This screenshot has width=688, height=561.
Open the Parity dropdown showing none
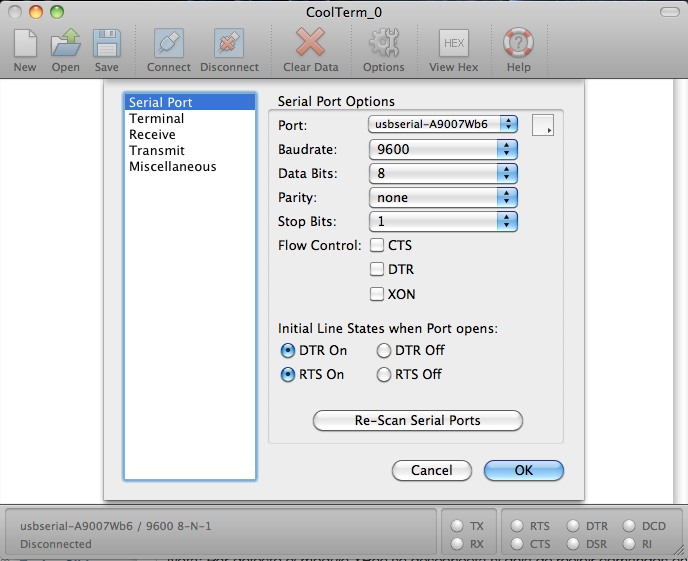point(443,197)
